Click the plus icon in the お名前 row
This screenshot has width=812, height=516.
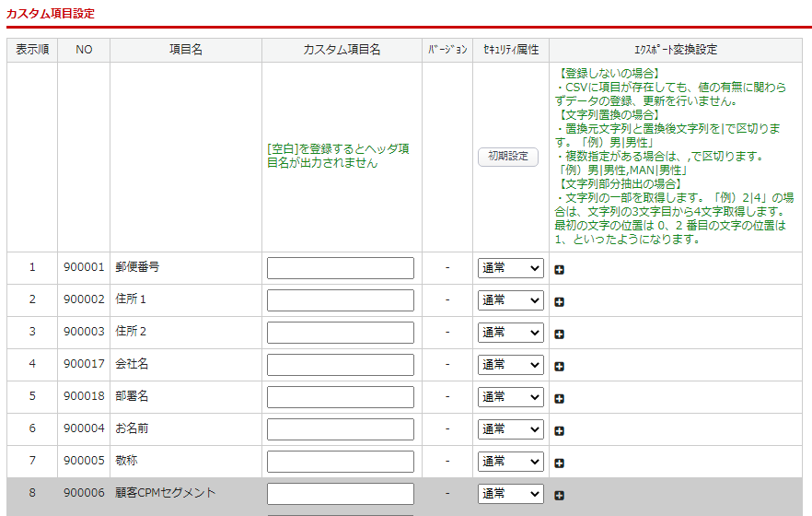click(x=559, y=430)
